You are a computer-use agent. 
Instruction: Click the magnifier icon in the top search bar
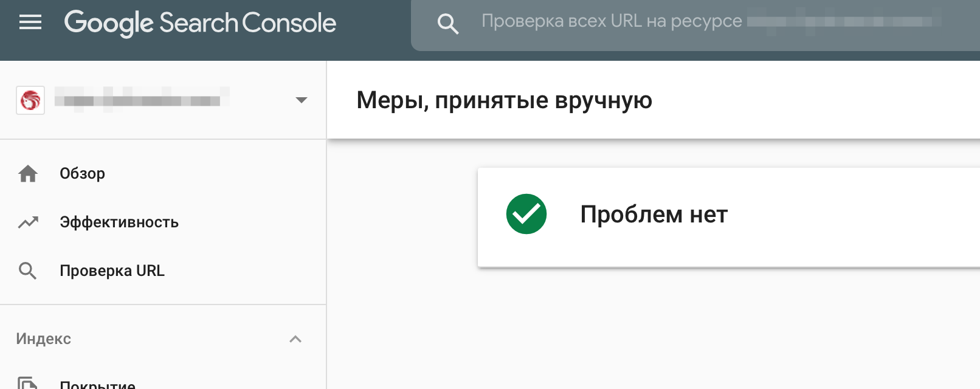coord(447,24)
